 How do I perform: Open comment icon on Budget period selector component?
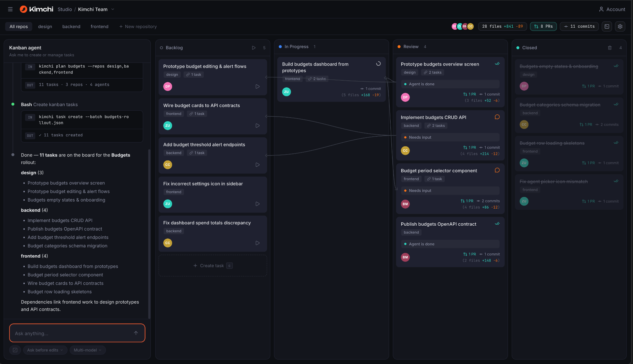497,170
